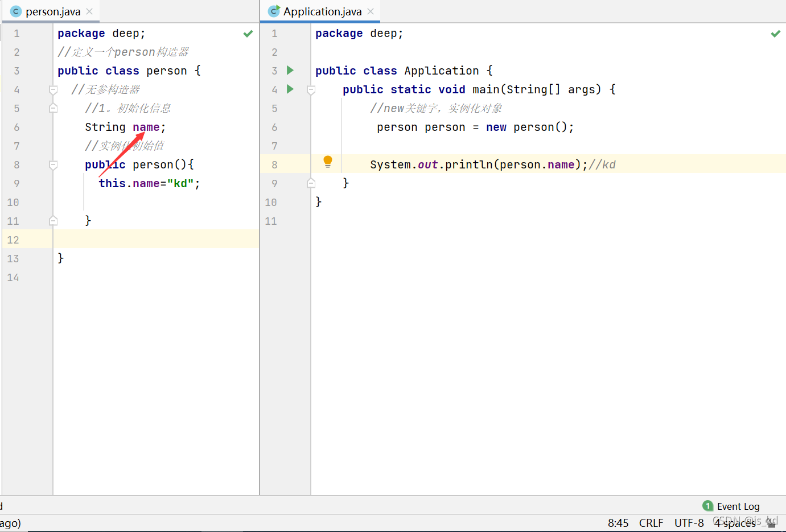
Task: Close the person.java tab
Action: coord(89,11)
